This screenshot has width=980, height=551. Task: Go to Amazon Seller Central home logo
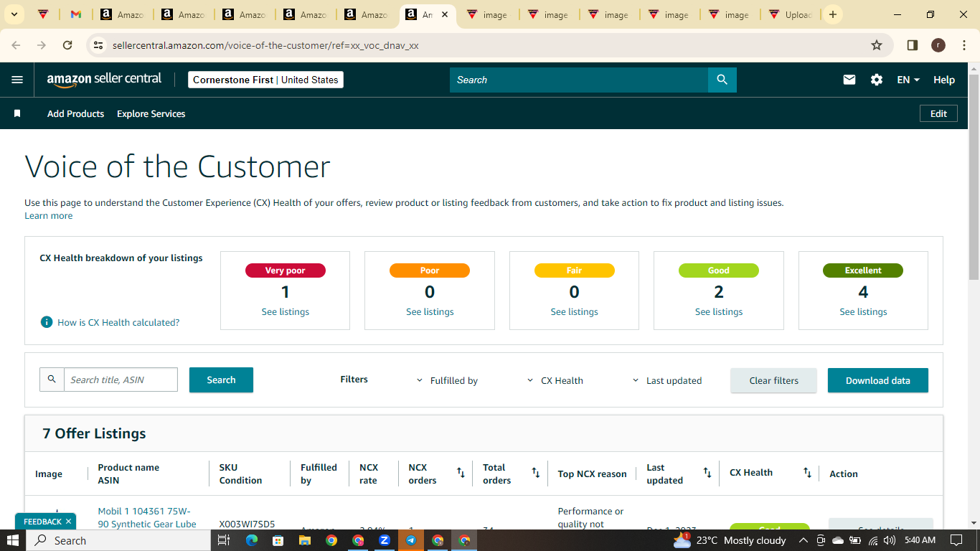tap(104, 80)
